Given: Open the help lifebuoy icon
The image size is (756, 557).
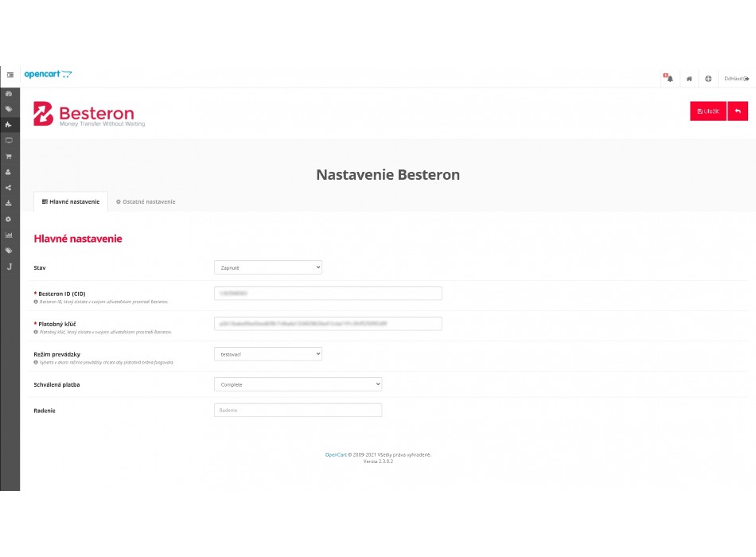Looking at the screenshot, I should click(708, 79).
